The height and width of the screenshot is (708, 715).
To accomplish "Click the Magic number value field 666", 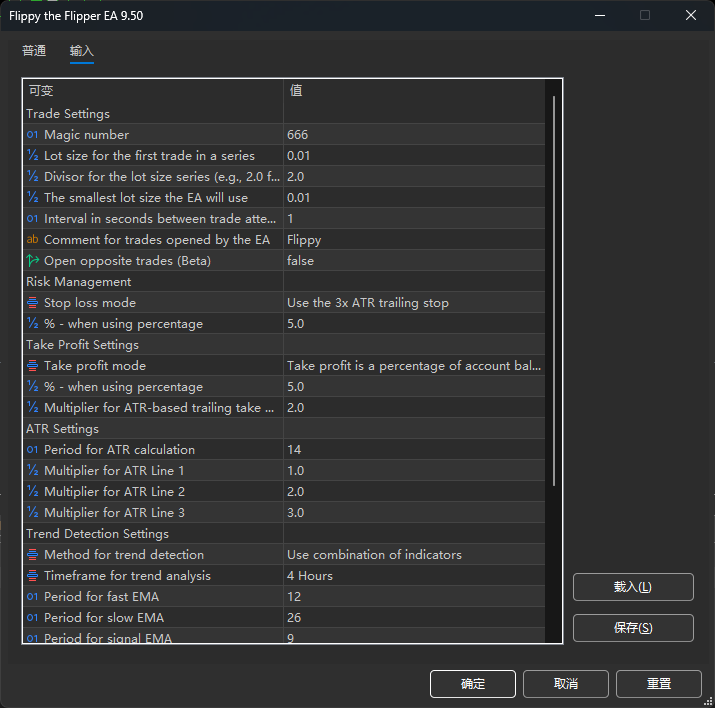I will click(x=414, y=135).
